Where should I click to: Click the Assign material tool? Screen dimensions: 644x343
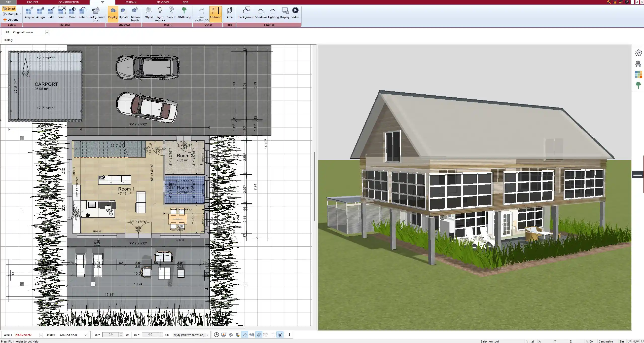[41, 13]
